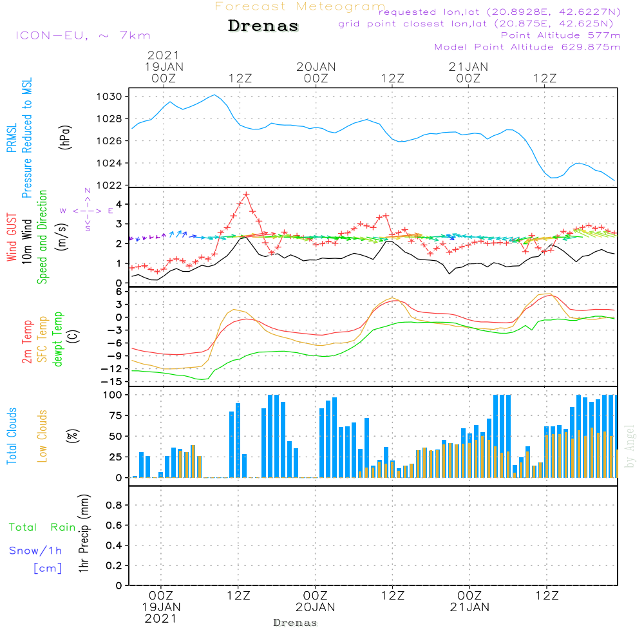Click the 'Total Rain' green label
The image size is (644, 644).
pyautogui.click(x=43, y=527)
